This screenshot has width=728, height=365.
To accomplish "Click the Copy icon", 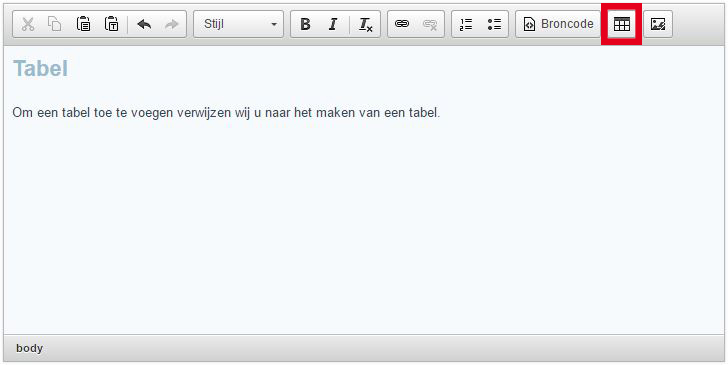I will pos(55,24).
